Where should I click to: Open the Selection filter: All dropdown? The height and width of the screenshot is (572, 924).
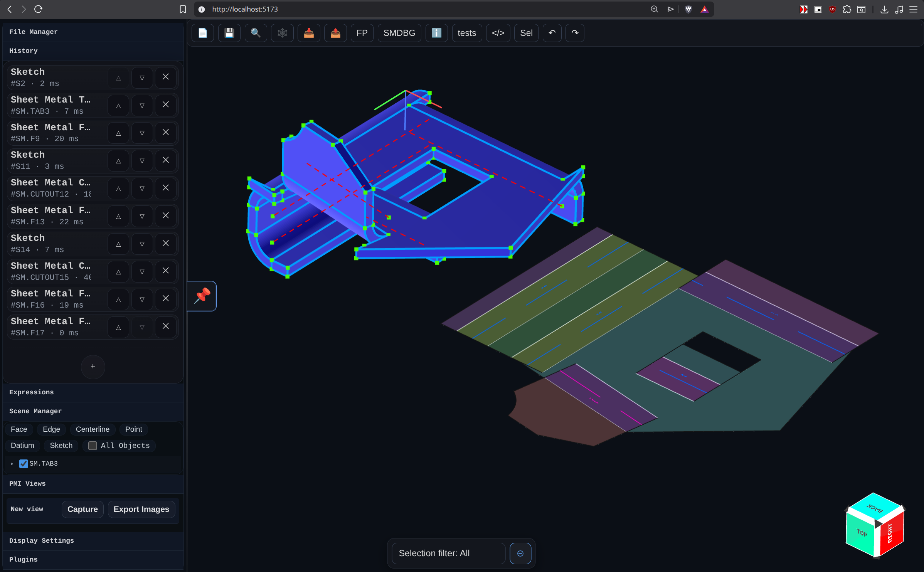coord(448,553)
